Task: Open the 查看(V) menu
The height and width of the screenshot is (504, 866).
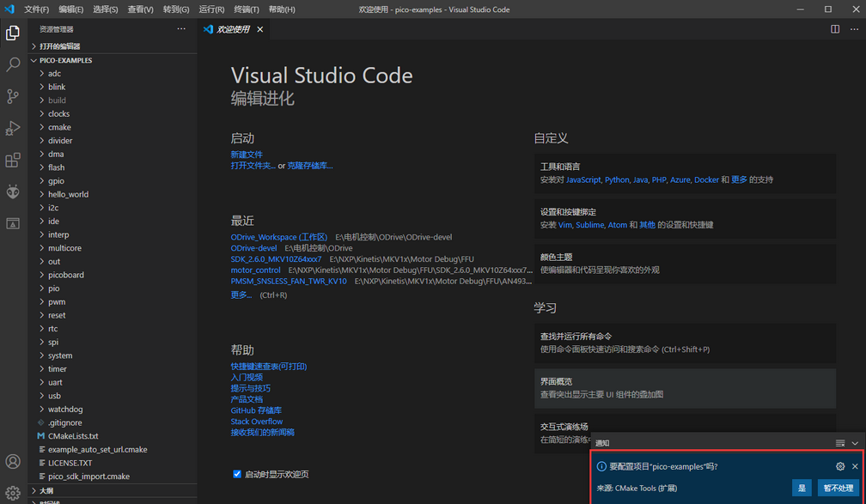Action: tap(140, 9)
